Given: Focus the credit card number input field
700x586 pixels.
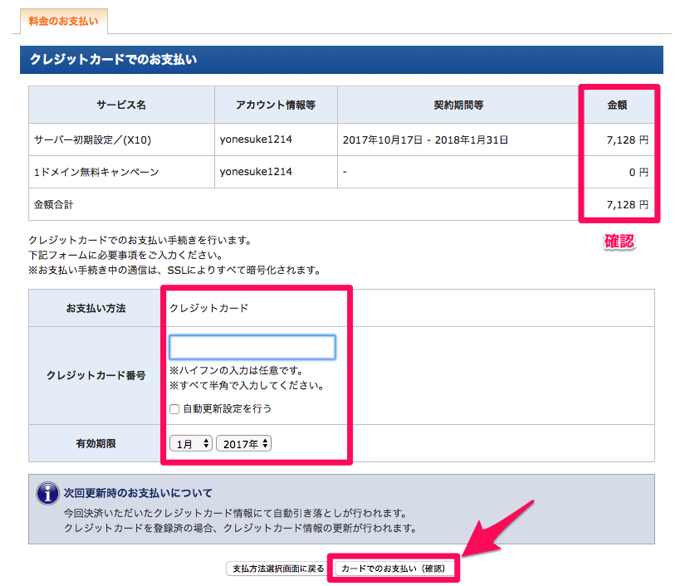Looking at the screenshot, I should pos(252,347).
